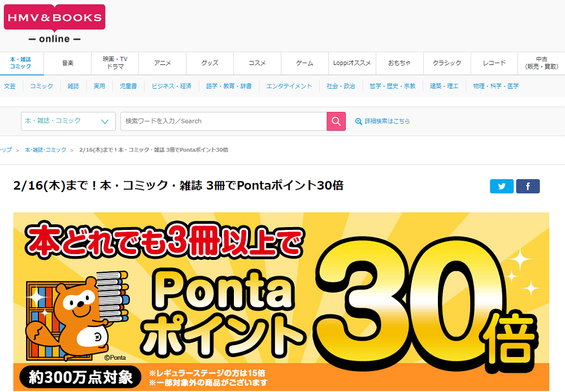Open the Loppiオススメ tab
The height and width of the screenshot is (392, 565).
click(x=352, y=63)
